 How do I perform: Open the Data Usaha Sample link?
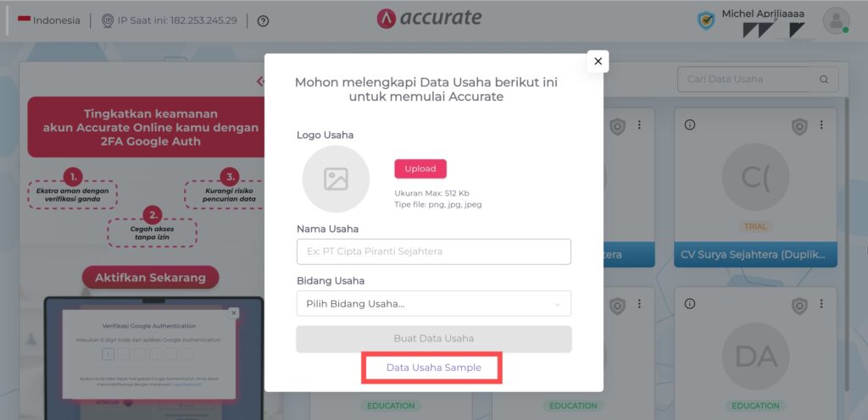pyautogui.click(x=433, y=367)
